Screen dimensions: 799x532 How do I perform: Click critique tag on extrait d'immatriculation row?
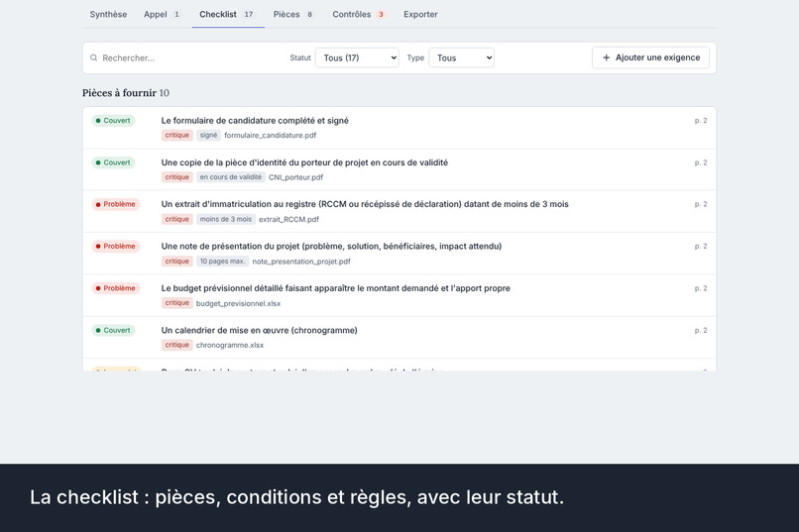[176, 219]
